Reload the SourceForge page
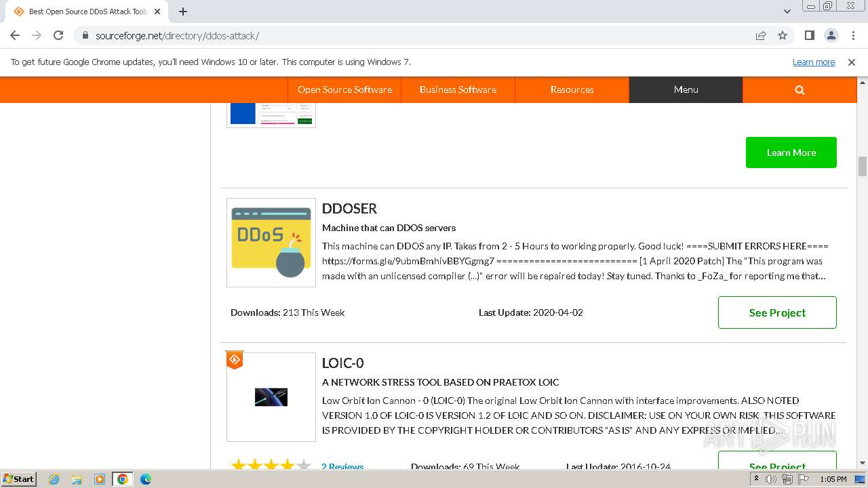 point(58,35)
